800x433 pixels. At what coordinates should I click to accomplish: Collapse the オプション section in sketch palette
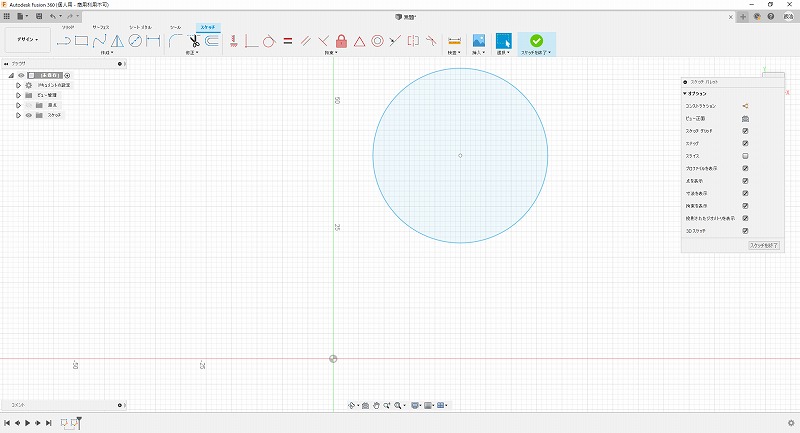pyautogui.click(x=685, y=93)
